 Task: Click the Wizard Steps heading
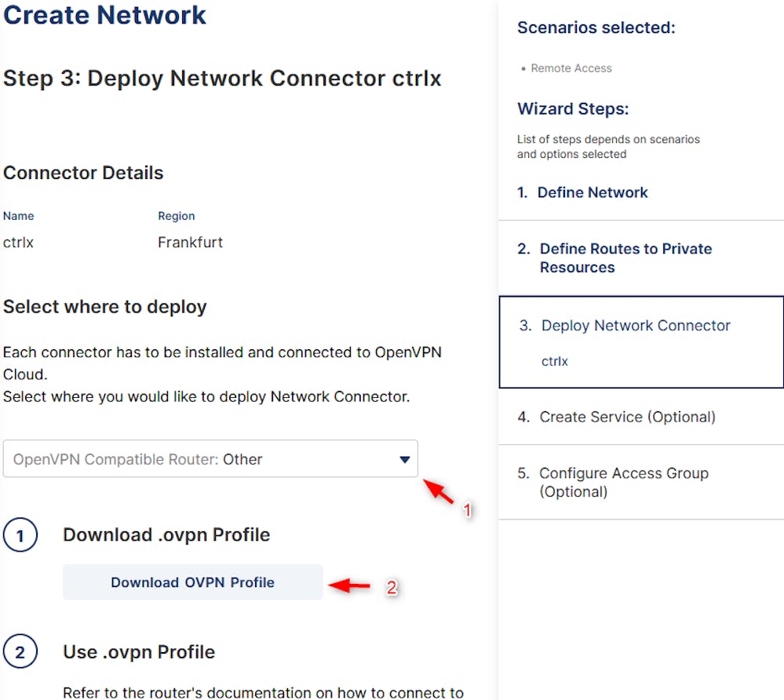573,108
